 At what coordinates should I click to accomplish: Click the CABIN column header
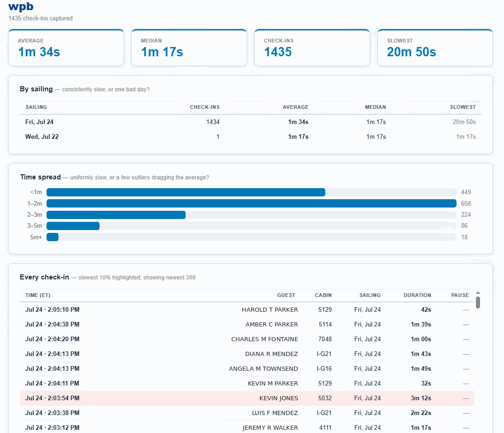(323, 295)
